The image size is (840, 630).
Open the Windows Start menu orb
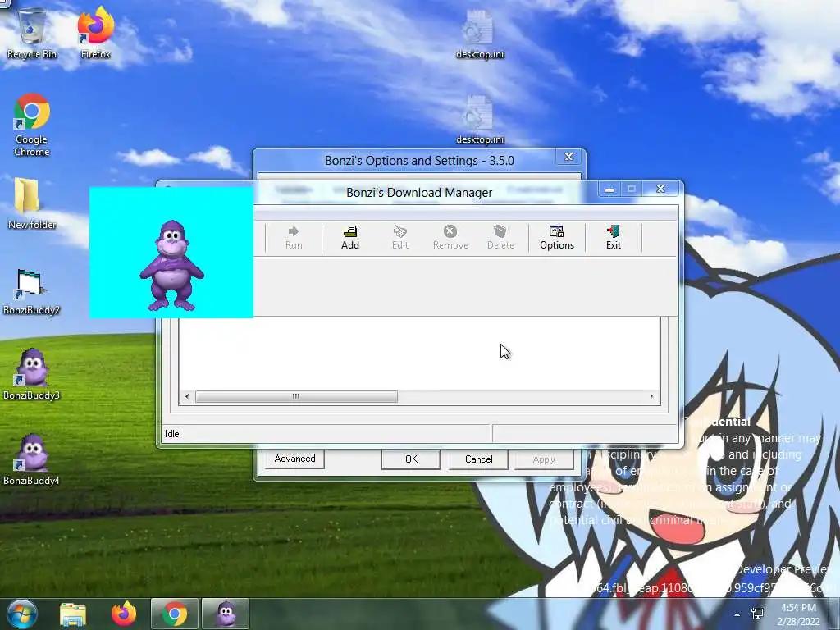point(21,614)
